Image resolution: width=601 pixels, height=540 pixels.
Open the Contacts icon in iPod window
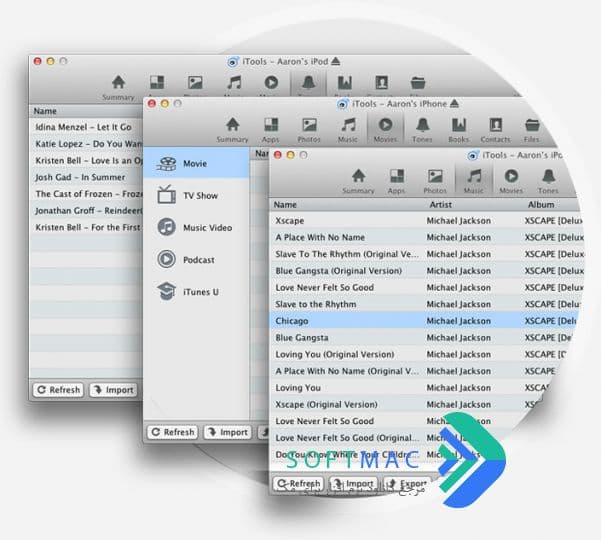[382, 83]
